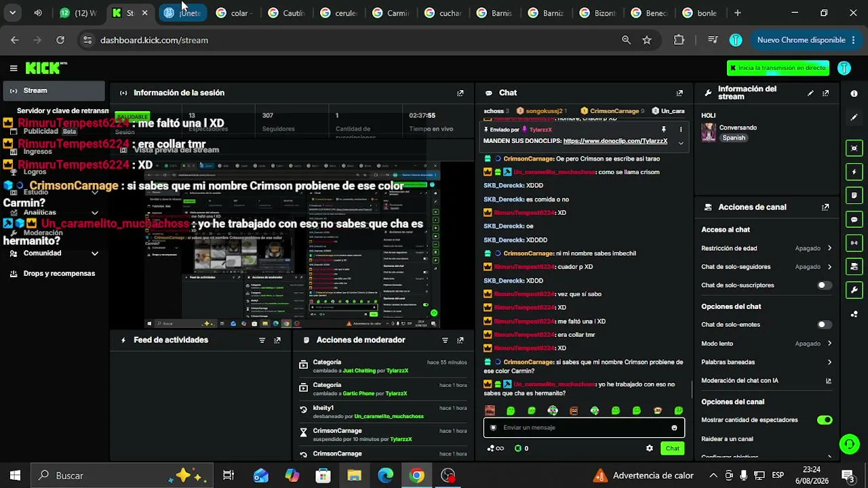Click the Enviar un mensaje input field

(x=583, y=428)
